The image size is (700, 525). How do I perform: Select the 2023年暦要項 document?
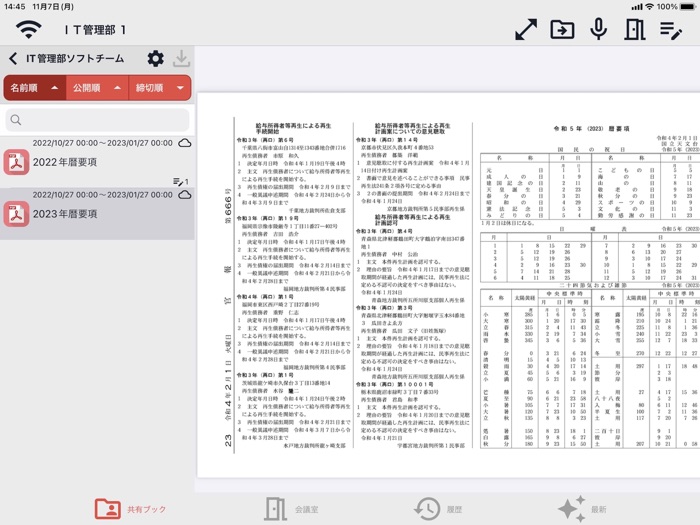(97, 214)
